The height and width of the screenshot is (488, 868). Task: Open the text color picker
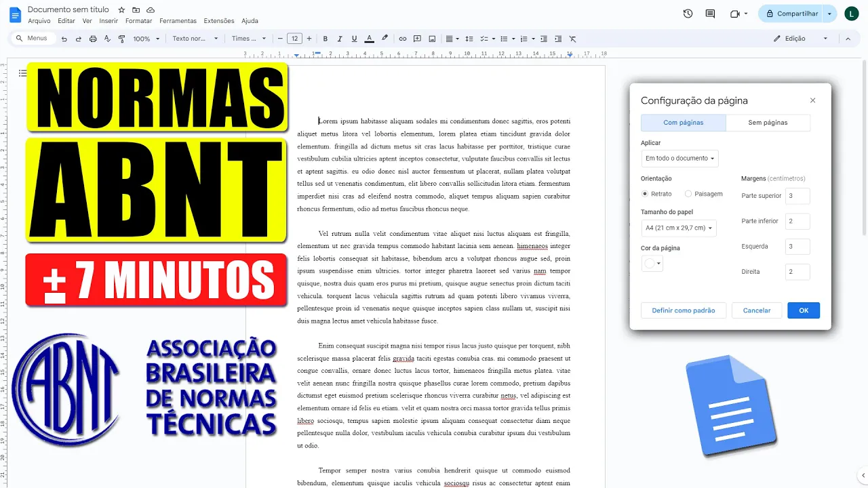pos(370,39)
